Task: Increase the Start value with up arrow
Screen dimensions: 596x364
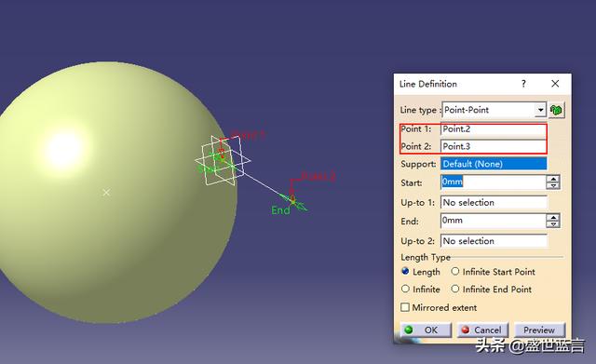Action: coord(553,179)
